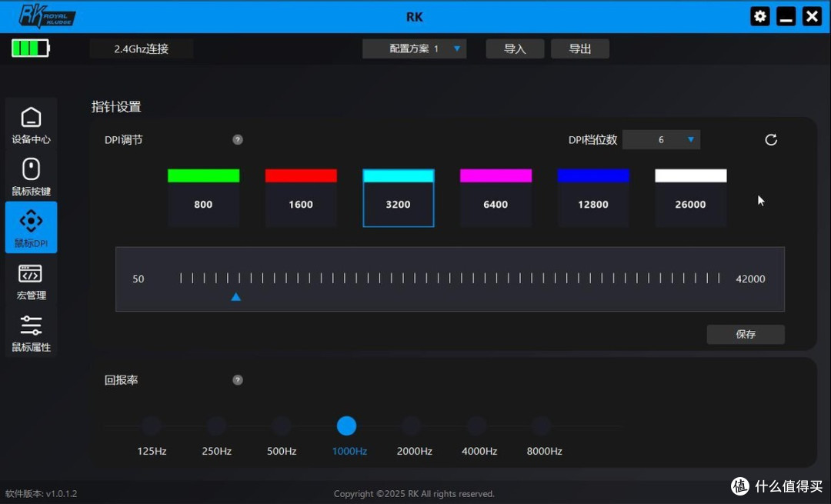Image resolution: width=831 pixels, height=504 pixels.
Task: Select the green 800 DPI level
Action: pyautogui.click(x=203, y=198)
